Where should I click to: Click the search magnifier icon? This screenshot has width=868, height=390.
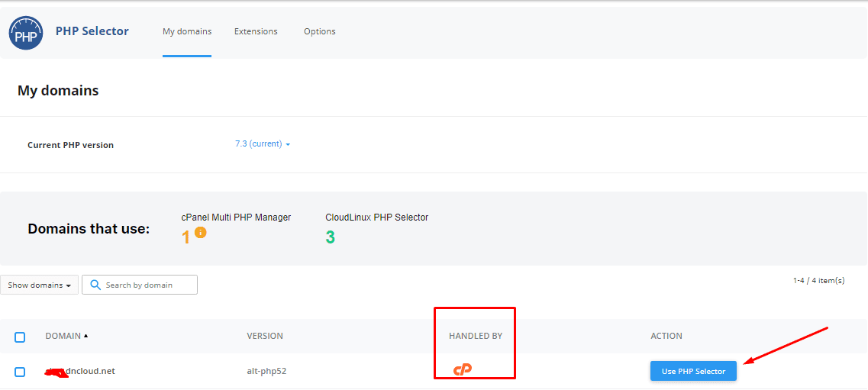click(x=95, y=285)
